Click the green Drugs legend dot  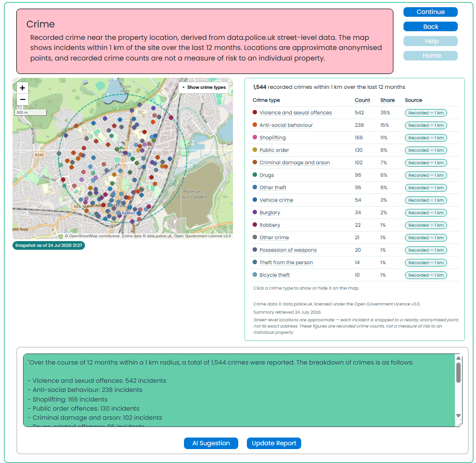click(x=255, y=175)
